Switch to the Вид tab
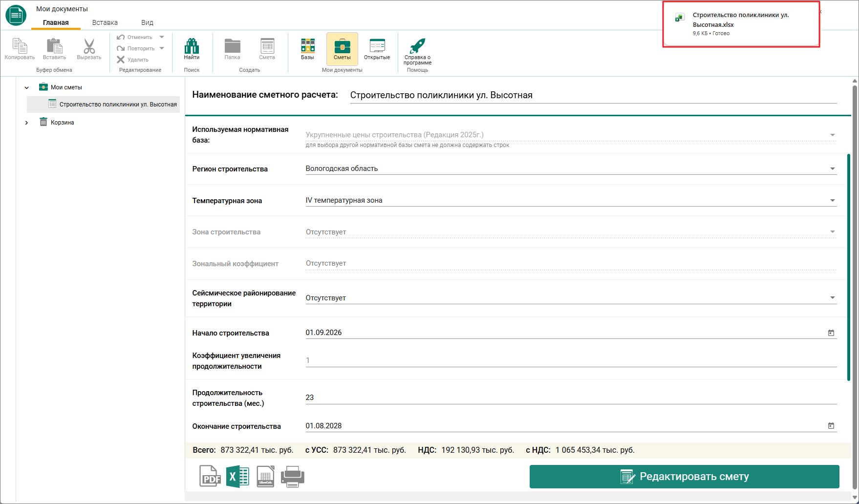The width and height of the screenshot is (859, 504). pos(147,22)
